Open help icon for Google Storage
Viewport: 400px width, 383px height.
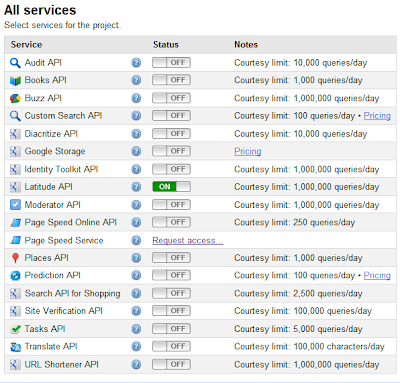point(136,151)
